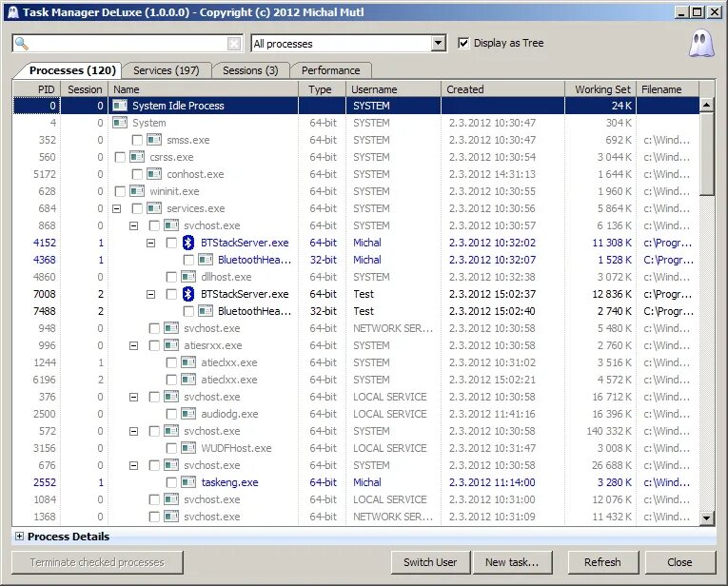Check the services.exe checkbox

[x=137, y=208]
